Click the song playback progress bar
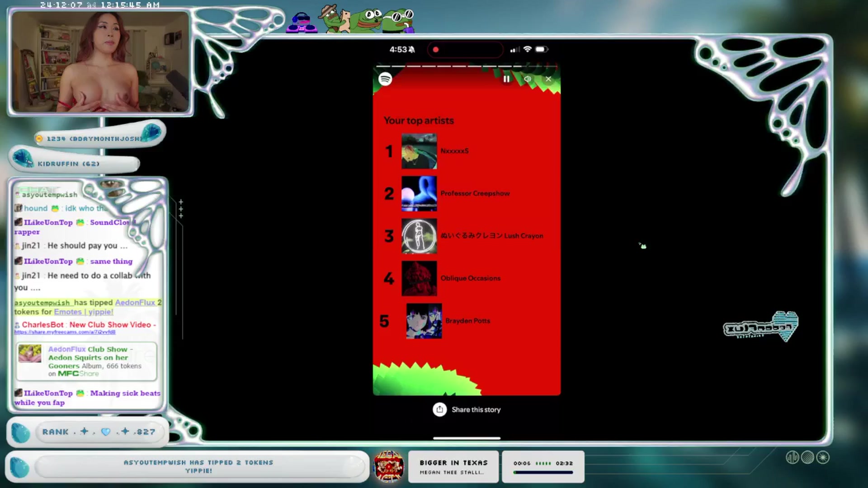This screenshot has width=868, height=488. (543, 472)
